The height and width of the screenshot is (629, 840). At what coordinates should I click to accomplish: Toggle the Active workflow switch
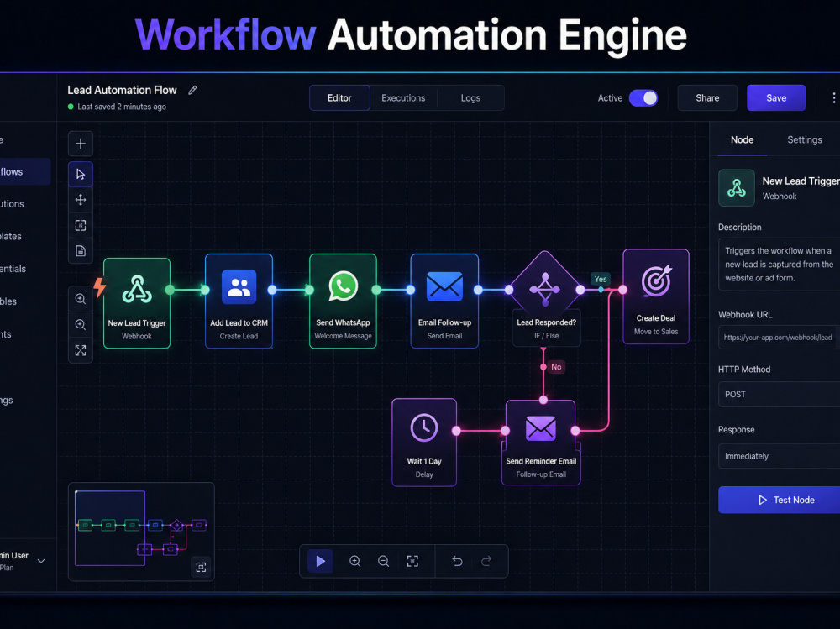[x=643, y=98]
